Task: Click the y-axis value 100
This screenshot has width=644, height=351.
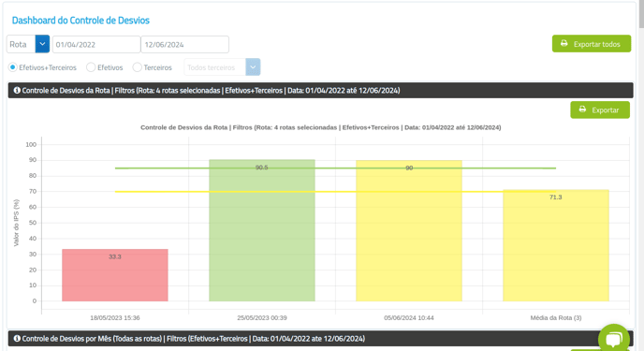Action: click(31, 144)
